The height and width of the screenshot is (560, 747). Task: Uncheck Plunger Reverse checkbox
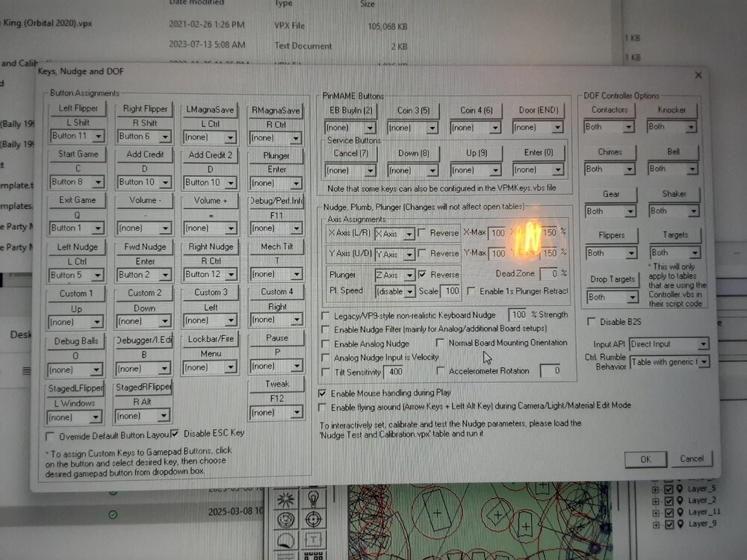click(x=422, y=274)
